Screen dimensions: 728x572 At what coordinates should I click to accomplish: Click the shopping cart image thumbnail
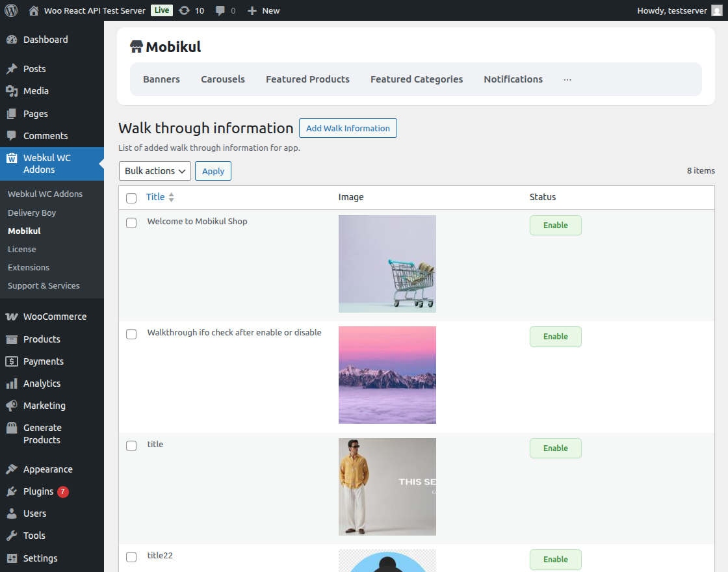pyautogui.click(x=387, y=263)
